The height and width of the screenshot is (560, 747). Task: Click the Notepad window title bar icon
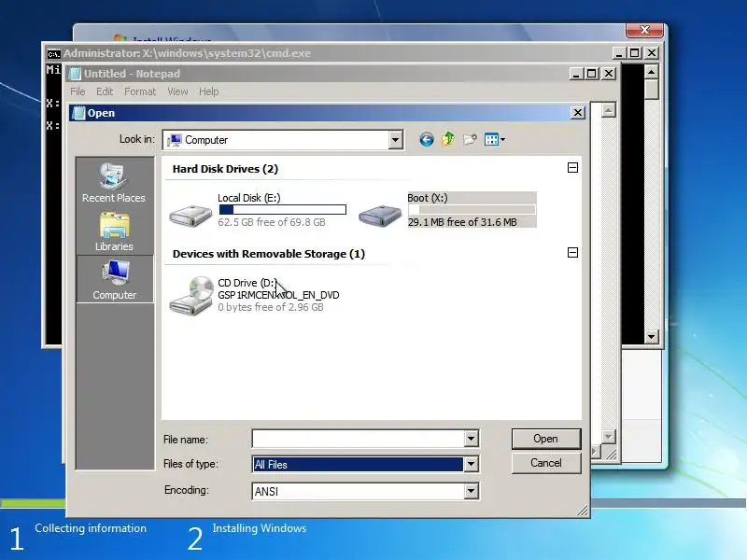(x=76, y=74)
